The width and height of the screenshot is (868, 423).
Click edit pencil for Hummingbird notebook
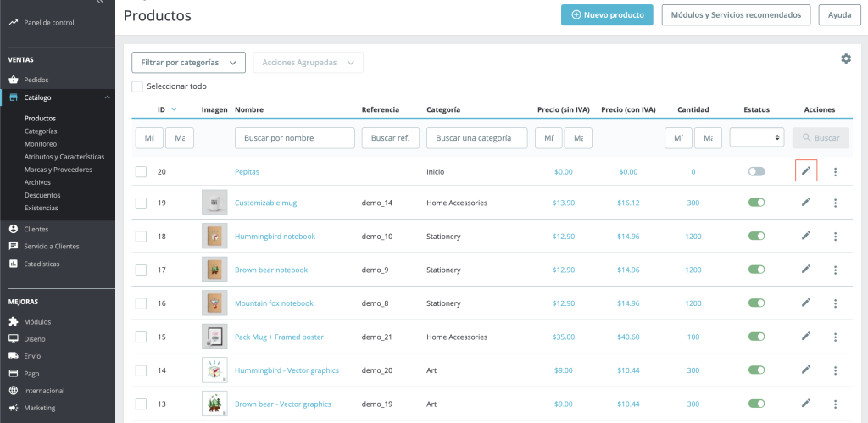click(x=806, y=236)
